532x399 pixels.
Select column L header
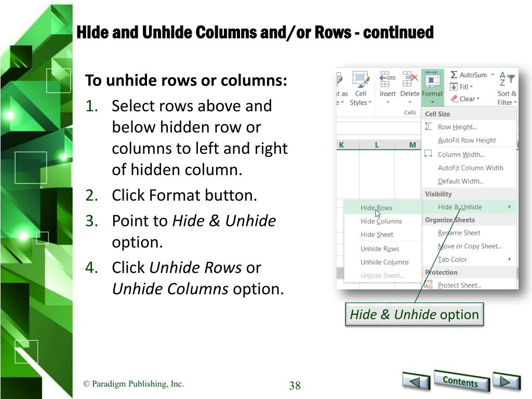click(x=377, y=145)
